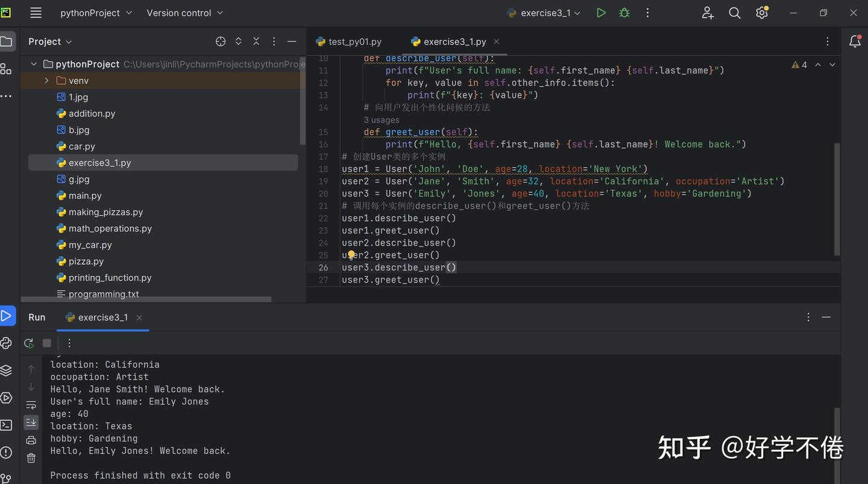Image resolution: width=868 pixels, height=484 pixels.
Task: Open the Code With Me add-user icon
Action: click(x=708, y=13)
